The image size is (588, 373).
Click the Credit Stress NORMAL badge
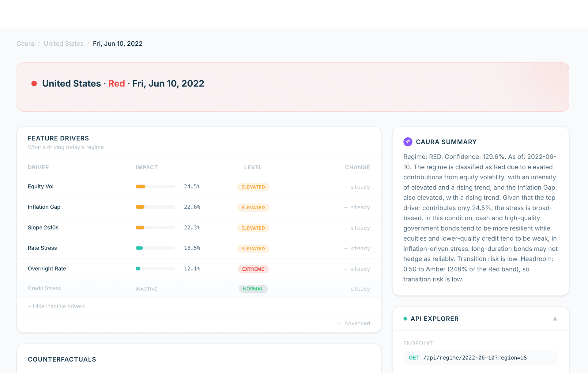tap(253, 289)
